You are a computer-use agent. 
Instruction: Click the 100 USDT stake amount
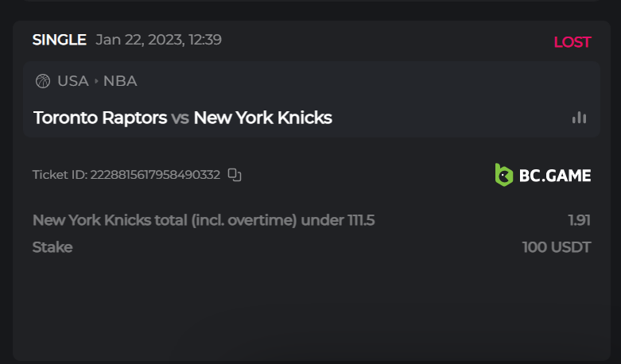pyautogui.click(x=557, y=247)
